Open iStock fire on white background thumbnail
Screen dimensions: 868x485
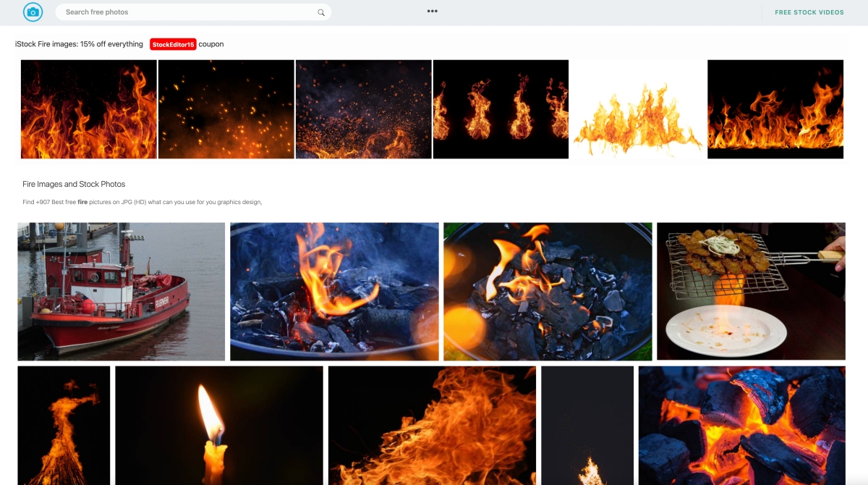tap(638, 109)
